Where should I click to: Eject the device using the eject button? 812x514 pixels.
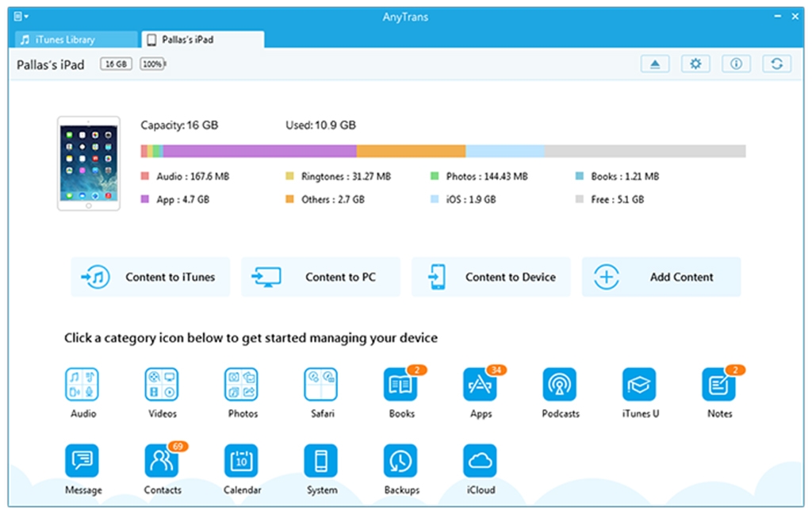click(x=655, y=64)
